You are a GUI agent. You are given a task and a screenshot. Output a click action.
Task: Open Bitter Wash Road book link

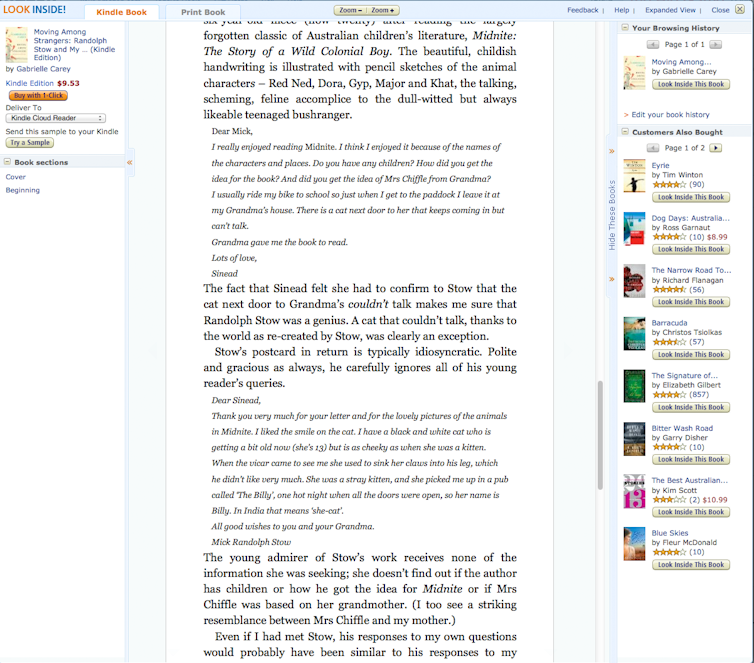click(x=682, y=428)
